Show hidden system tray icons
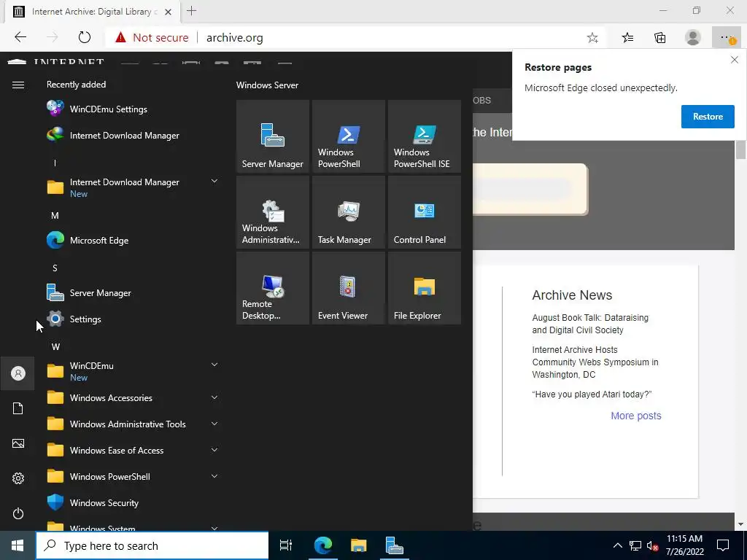Screen dimensions: 747x560 point(617,545)
